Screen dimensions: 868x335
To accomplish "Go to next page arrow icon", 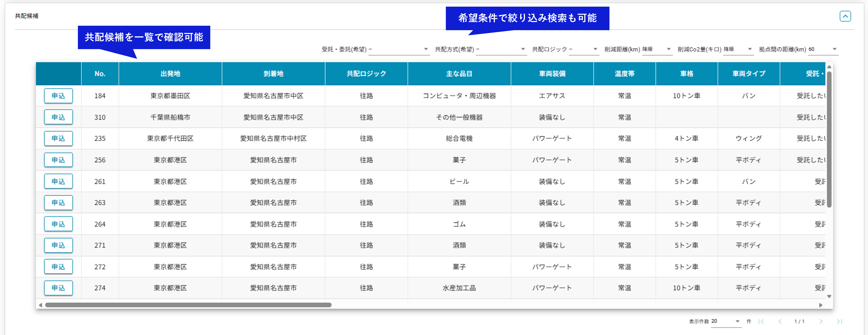I will click(821, 321).
